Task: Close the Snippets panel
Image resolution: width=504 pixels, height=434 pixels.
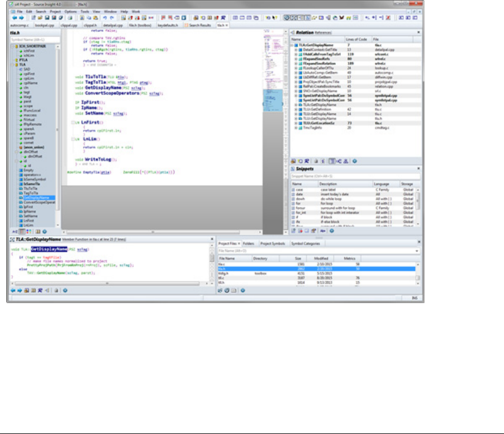Action: [x=419, y=168]
